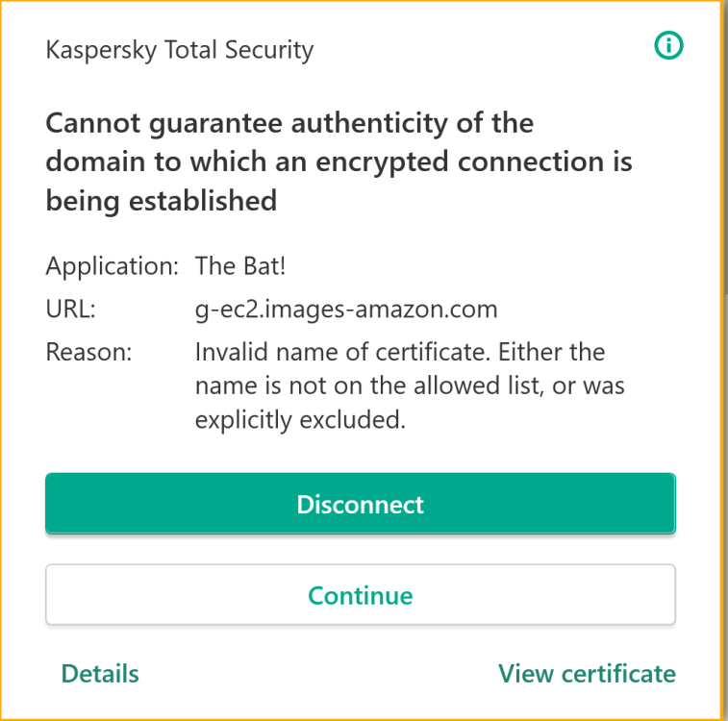Click the word Kaspersky in the title

tap(99, 49)
